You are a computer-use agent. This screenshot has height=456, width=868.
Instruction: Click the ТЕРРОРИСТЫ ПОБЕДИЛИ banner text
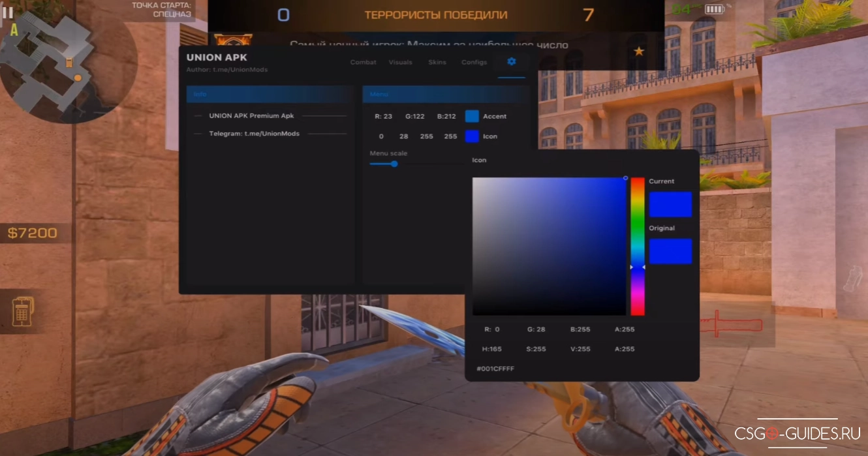pyautogui.click(x=436, y=14)
